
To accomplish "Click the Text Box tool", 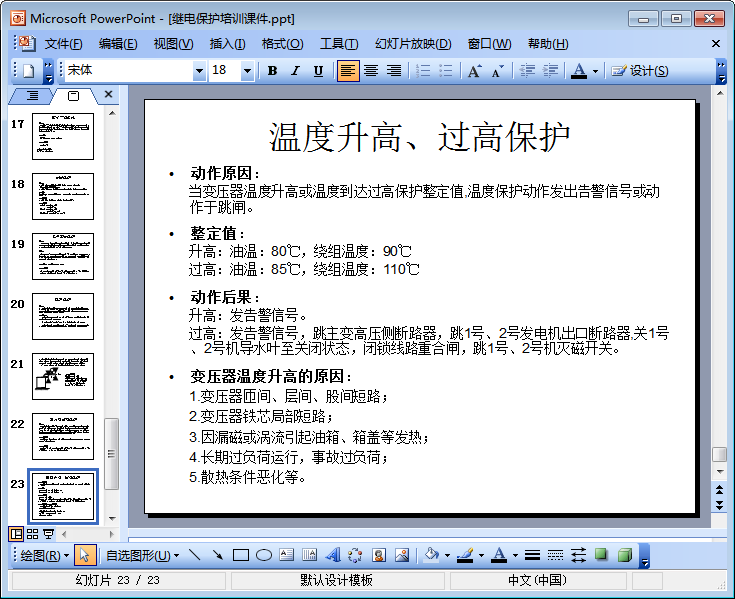I will (287, 555).
